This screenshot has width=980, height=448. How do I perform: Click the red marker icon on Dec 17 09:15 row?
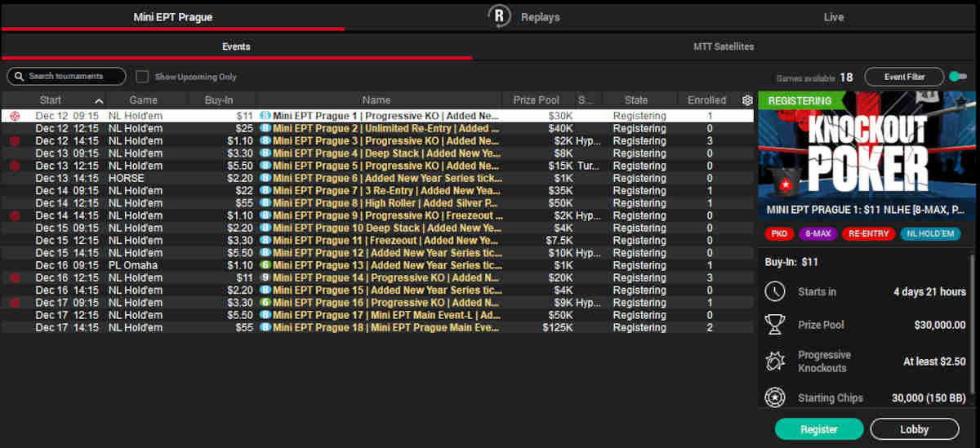tap(14, 303)
